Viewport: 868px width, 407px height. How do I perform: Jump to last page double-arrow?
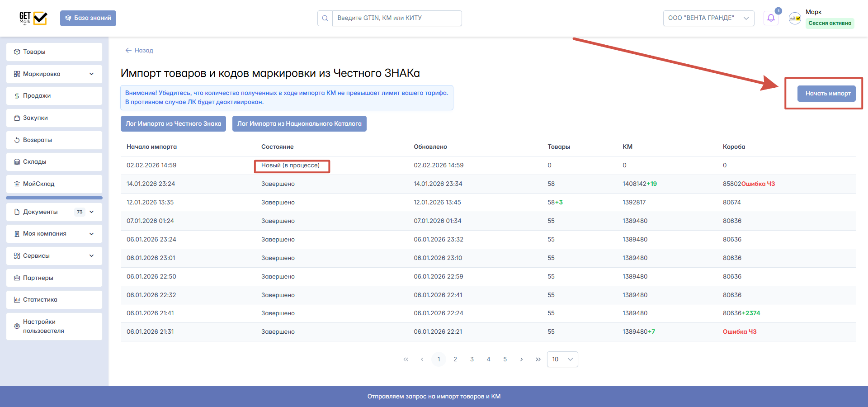tap(538, 360)
